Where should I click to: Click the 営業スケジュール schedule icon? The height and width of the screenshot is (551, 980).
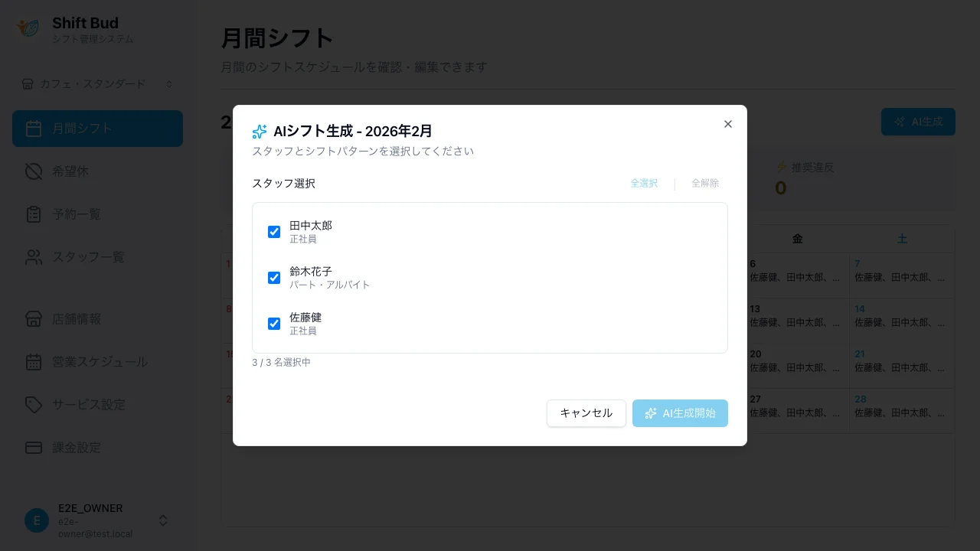34,362
